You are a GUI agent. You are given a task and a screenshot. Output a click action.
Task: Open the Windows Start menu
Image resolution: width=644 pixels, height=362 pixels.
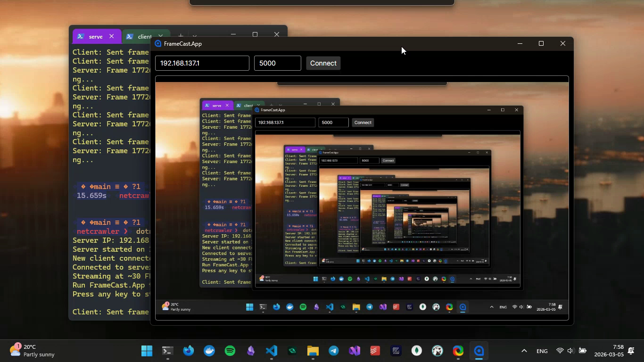tap(147, 351)
